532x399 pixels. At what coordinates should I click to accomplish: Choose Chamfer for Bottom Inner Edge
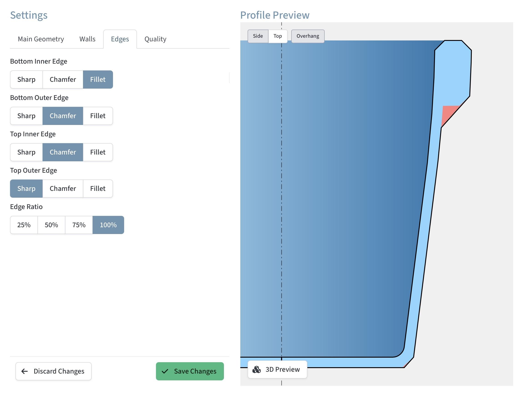pos(63,80)
